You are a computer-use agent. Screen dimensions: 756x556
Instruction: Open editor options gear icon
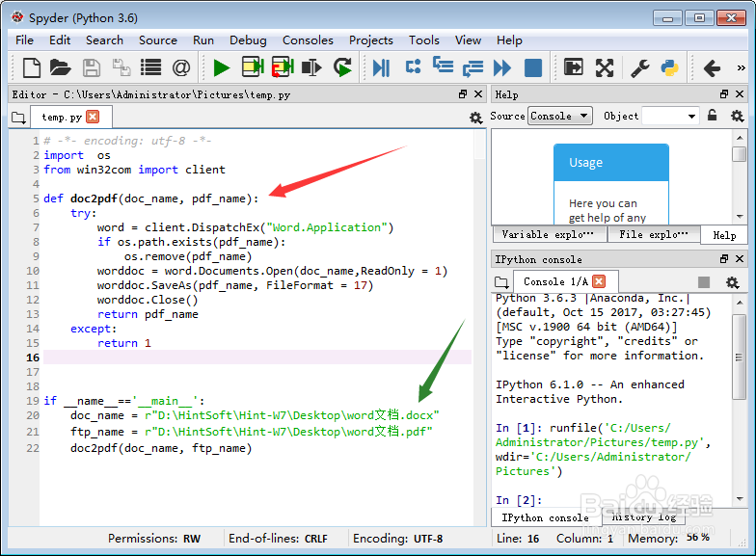tap(476, 118)
